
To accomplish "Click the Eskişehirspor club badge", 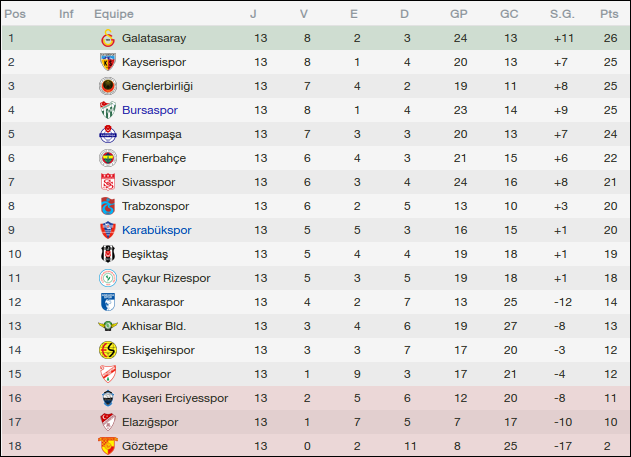I will click(107, 350).
